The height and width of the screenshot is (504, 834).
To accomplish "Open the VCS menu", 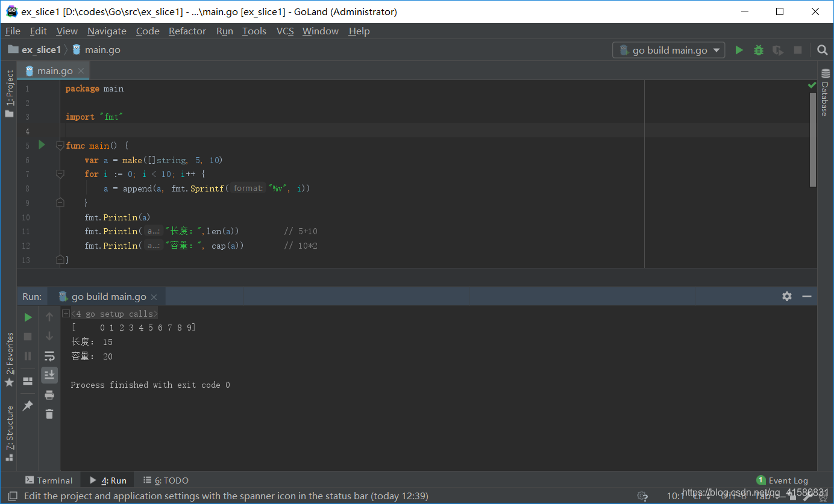I will 285,31.
